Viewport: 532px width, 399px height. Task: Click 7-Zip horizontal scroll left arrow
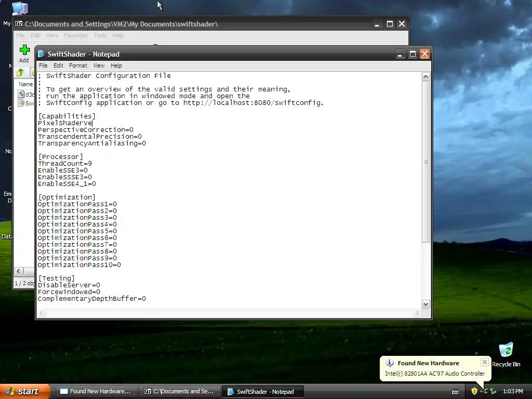pyautogui.click(x=19, y=271)
